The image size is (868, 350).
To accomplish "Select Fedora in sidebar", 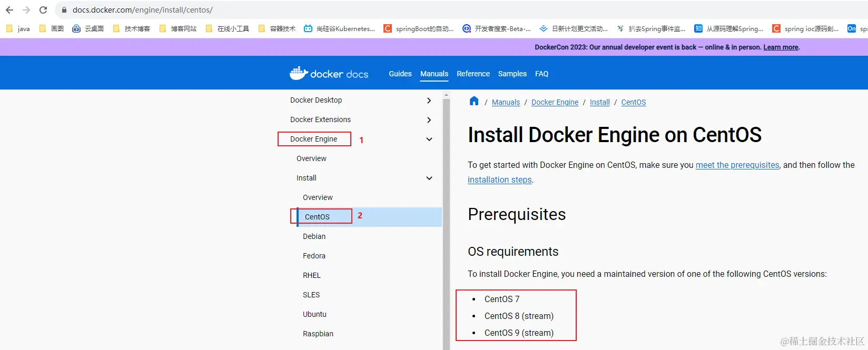I will [x=314, y=256].
